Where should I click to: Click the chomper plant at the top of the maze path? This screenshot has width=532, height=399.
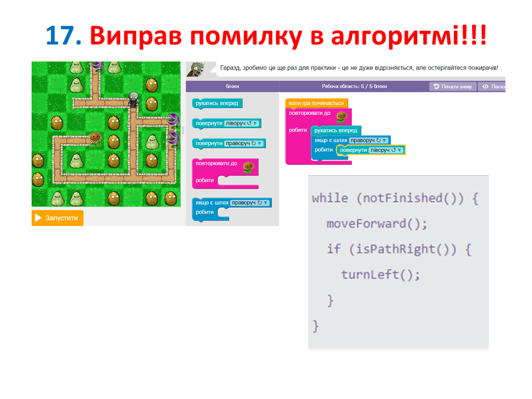[98, 65]
